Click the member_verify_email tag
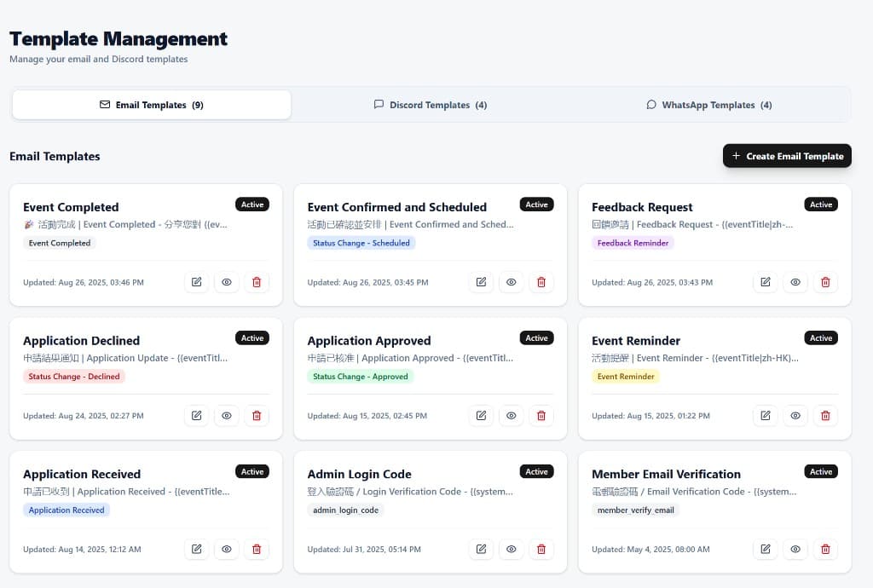 (x=635, y=510)
